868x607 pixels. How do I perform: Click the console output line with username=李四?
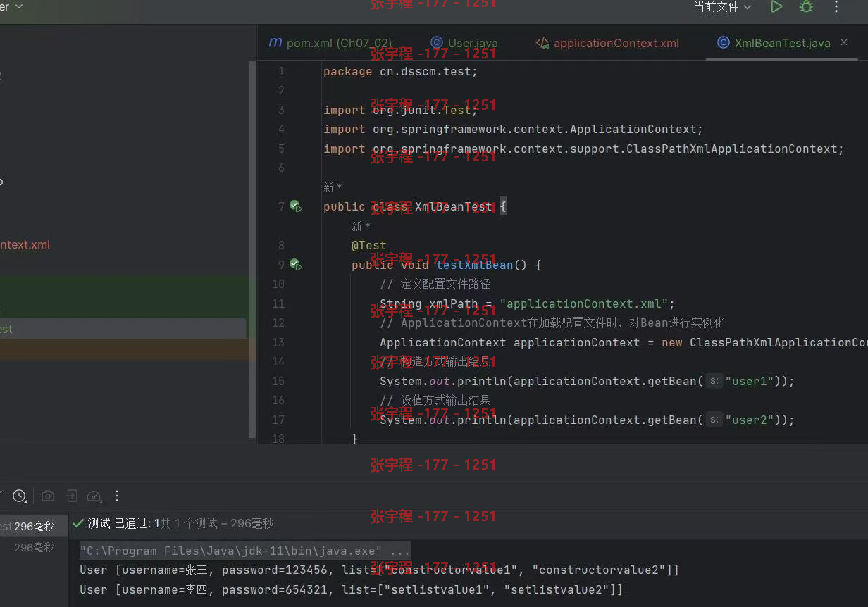(351, 589)
